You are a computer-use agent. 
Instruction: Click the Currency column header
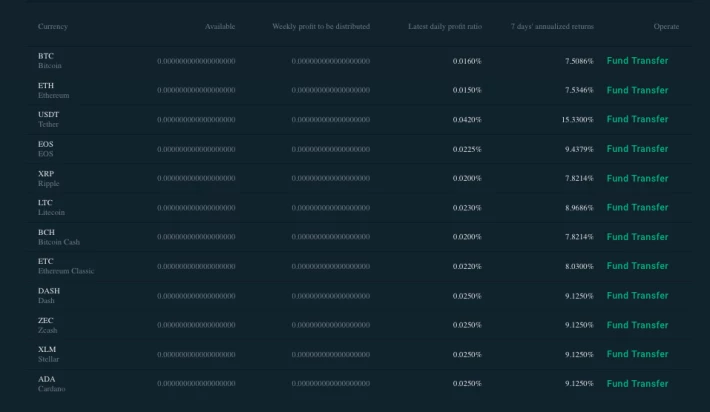click(53, 26)
